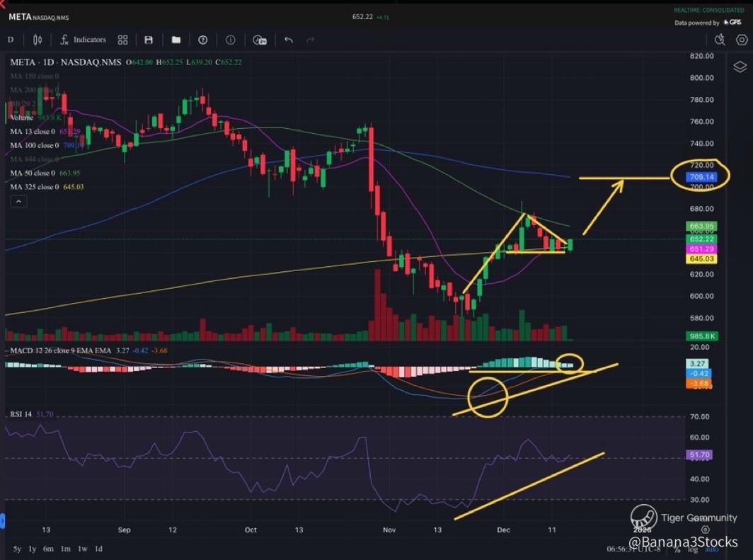The width and height of the screenshot is (753, 560).
Task: Click the Oct label on time axis
Action: pyautogui.click(x=251, y=530)
